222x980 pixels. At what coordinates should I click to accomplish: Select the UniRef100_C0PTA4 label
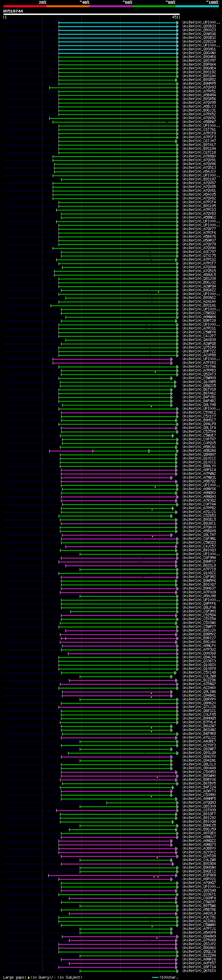click(199, 504)
